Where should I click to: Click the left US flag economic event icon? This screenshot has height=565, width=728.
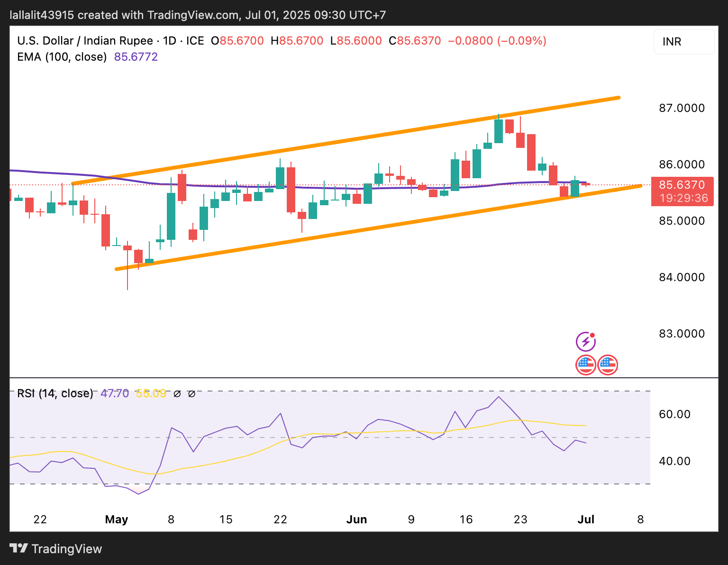click(x=586, y=365)
